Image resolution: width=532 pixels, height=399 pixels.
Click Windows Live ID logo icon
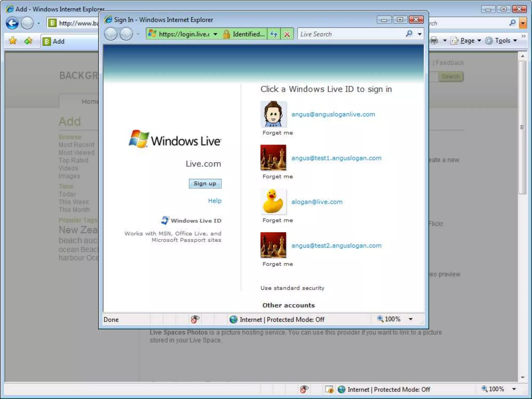pos(165,220)
